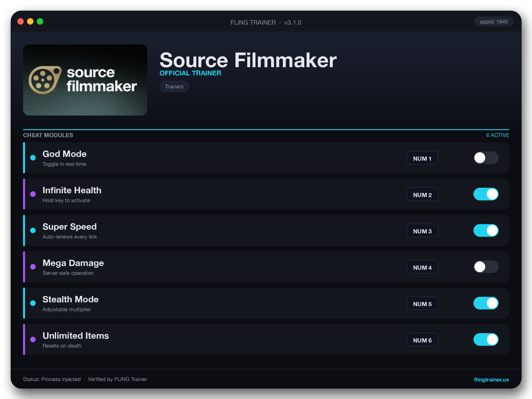This screenshot has width=532, height=399.
Task: Click 'Hold key to activate' description
Action: (66, 200)
